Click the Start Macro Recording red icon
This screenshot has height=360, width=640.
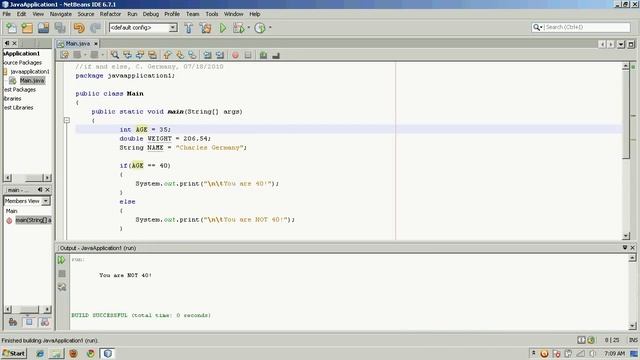[235, 55]
